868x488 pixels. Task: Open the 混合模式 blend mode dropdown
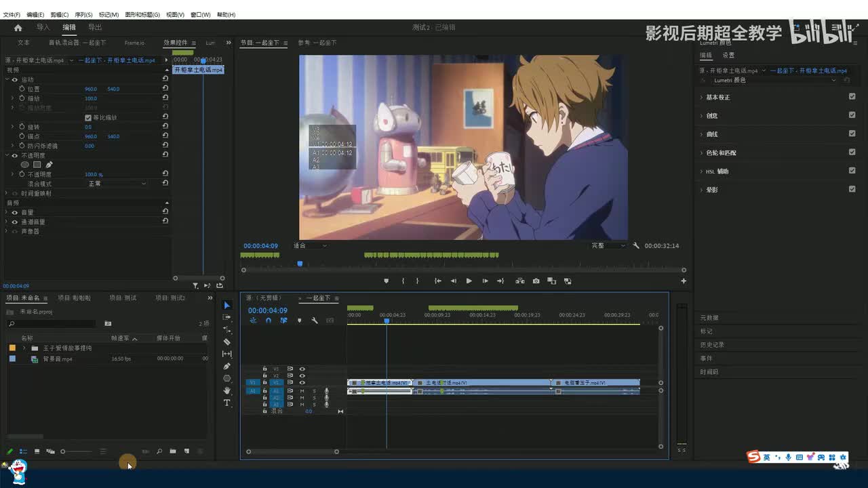coord(117,184)
